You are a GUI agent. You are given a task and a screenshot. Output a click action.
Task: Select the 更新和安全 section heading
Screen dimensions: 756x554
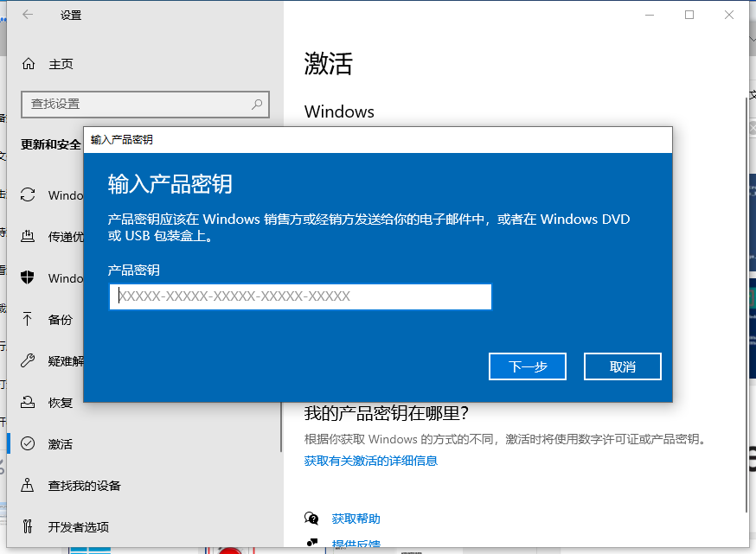[49, 144]
